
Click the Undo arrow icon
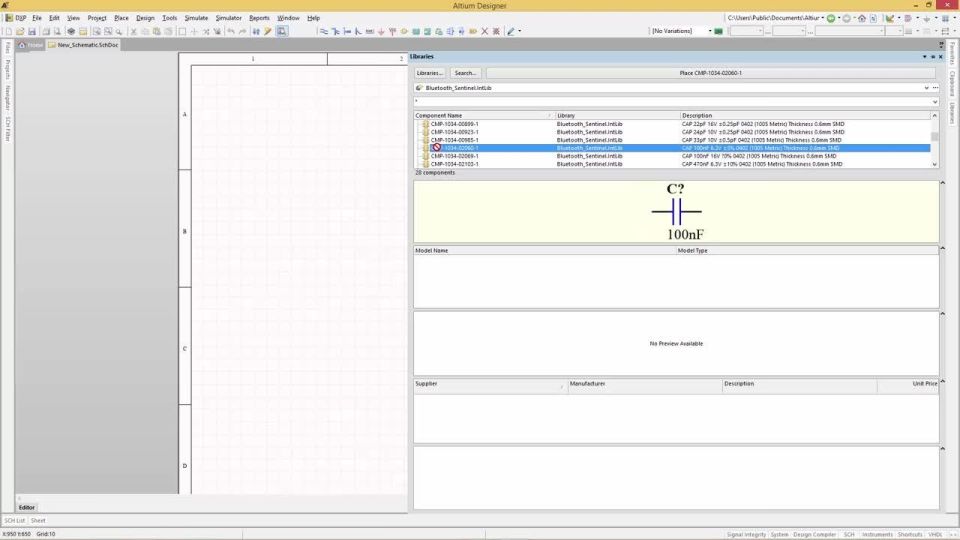(231, 31)
